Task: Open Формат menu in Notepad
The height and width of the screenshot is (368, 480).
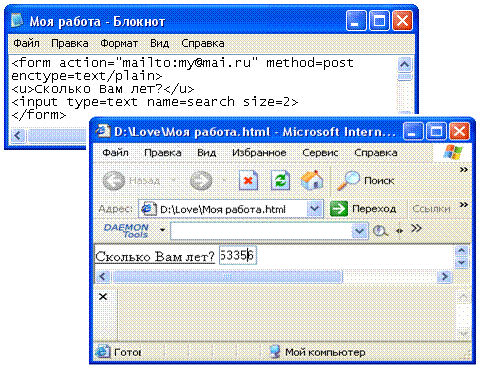Action: tap(119, 43)
